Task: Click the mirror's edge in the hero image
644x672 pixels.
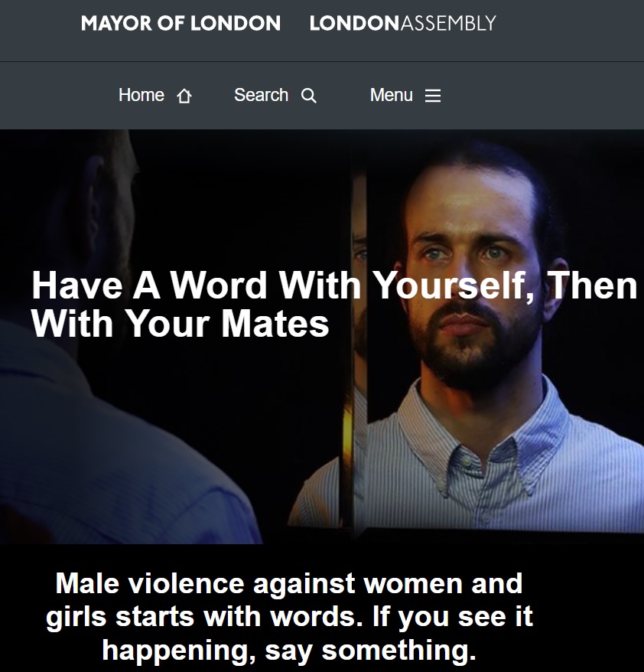Action: 359,351
